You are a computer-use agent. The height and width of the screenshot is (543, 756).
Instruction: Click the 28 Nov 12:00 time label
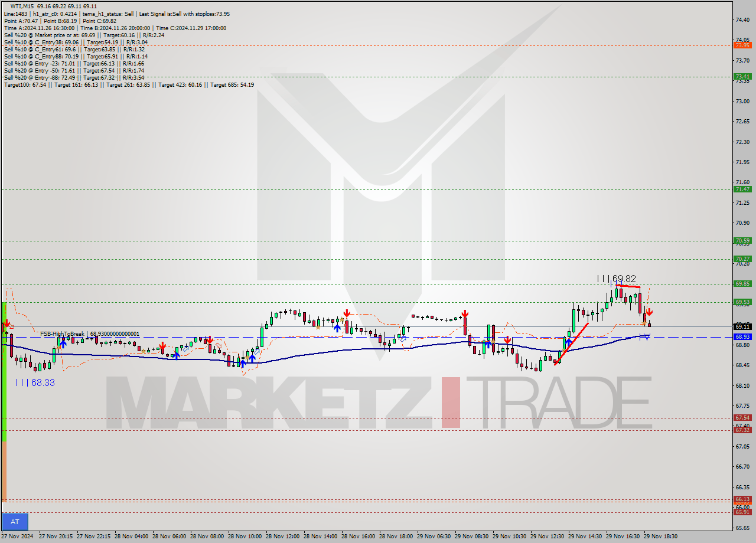283,537
